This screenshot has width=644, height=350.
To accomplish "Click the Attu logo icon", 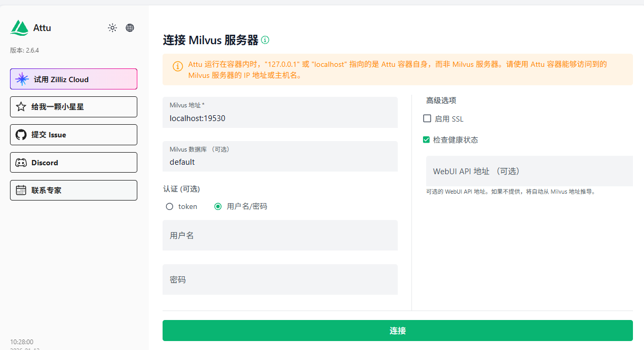I will [19, 28].
